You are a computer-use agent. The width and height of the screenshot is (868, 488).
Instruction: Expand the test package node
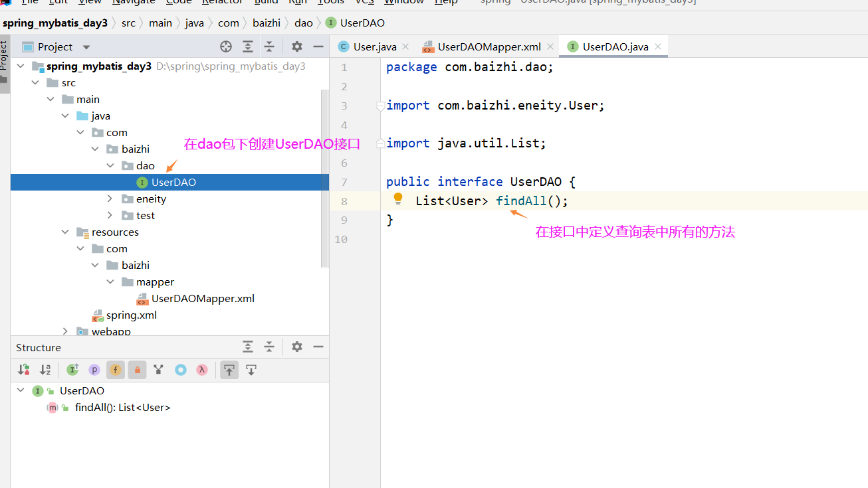pyautogui.click(x=110, y=216)
